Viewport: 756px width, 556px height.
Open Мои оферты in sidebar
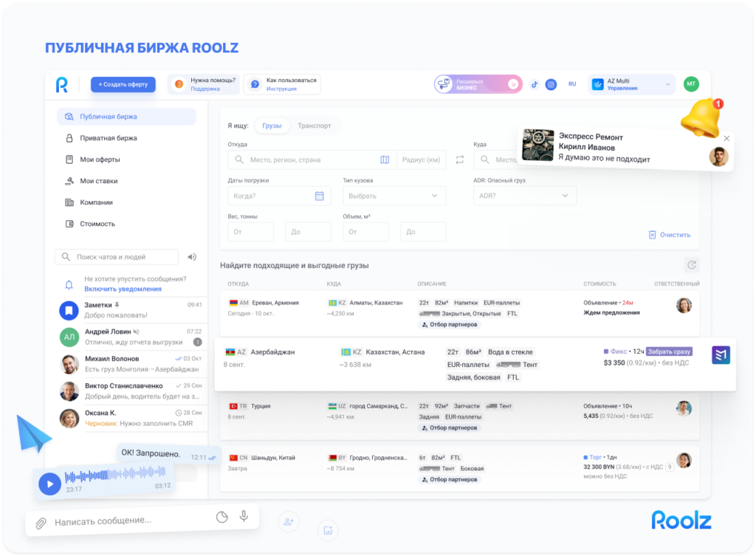pos(126,159)
